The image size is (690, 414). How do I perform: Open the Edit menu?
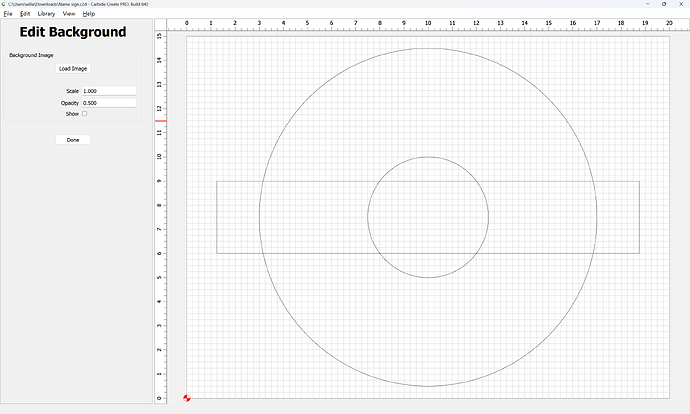25,14
